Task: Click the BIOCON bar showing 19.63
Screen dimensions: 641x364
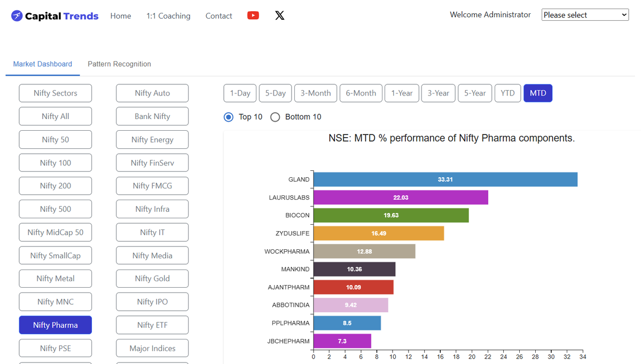Action: pos(391,215)
